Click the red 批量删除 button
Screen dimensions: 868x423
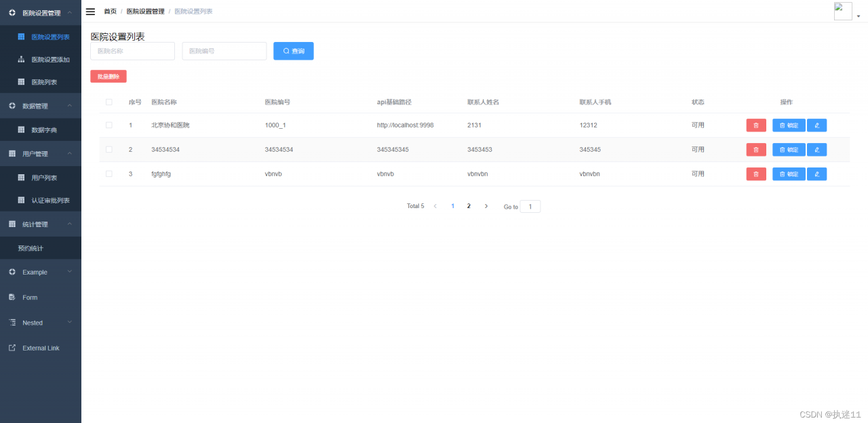(108, 77)
